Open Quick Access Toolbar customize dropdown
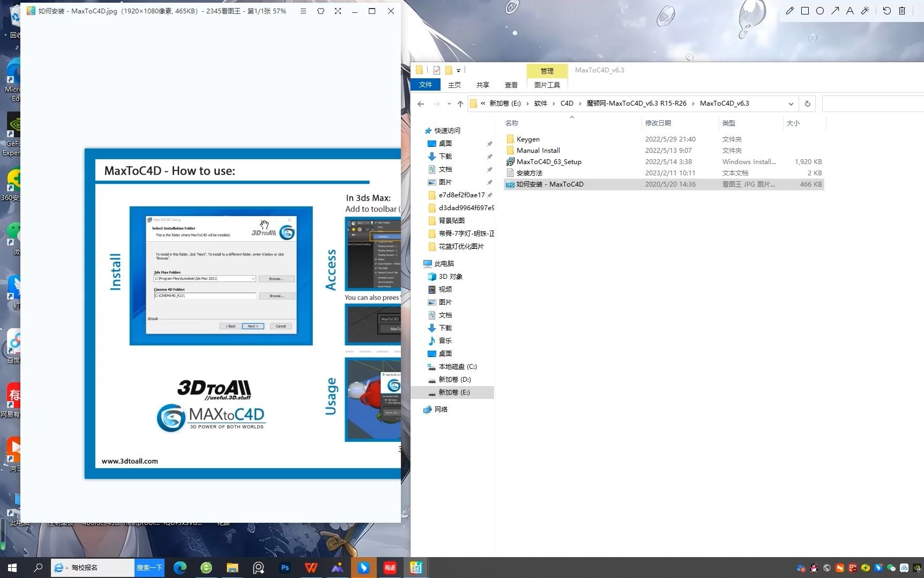Viewport: 924px width, 578px height. (458, 71)
